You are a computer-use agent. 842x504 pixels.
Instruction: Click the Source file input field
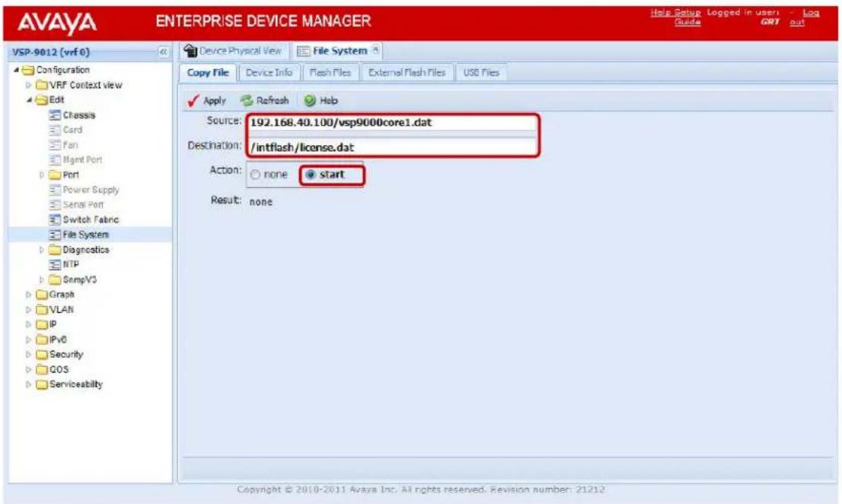tap(393, 123)
